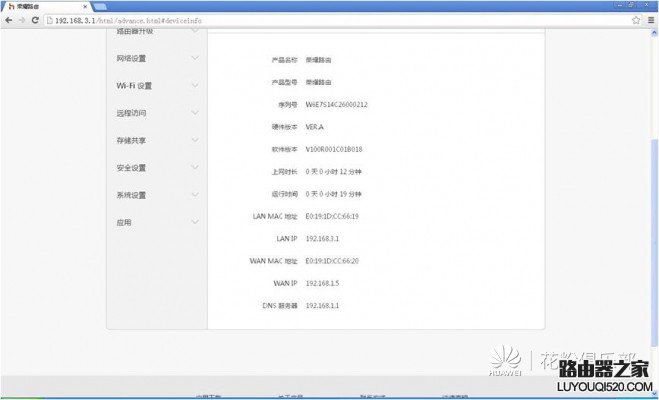Bookmark this page with the star icon
Viewport: 659px width, 400px height.
coord(636,20)
